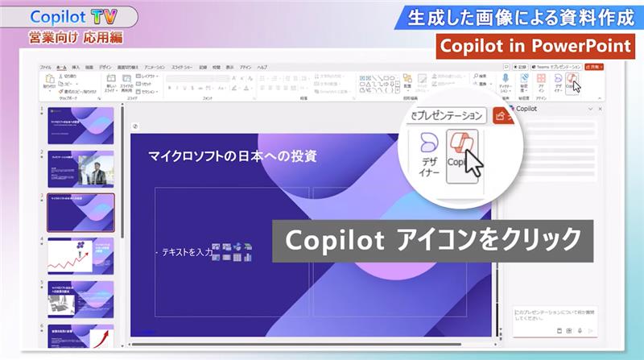Viewport: 644px width, 360px height.
Task: Switch to the Design (デザイン) tab
Action: (x=105, y=67)
